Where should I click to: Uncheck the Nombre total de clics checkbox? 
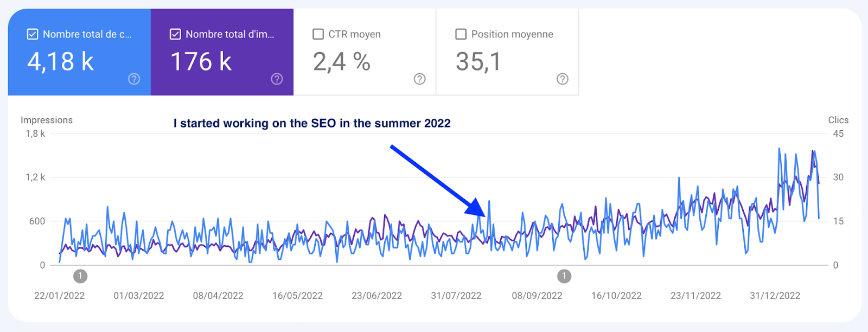tap(33, 34)
